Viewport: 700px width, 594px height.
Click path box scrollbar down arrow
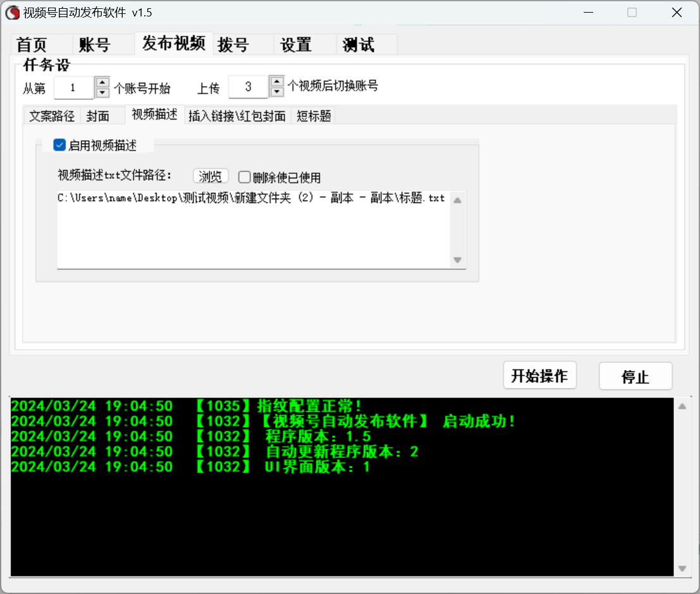pos(458,260)
